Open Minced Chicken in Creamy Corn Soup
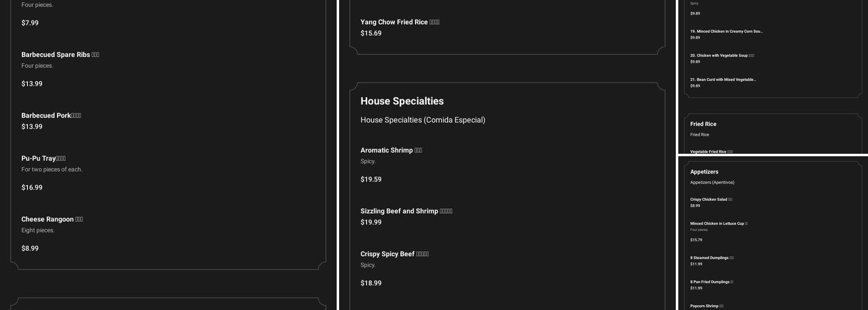The width and height of the screenshot is (868, 310). [726, 31]
